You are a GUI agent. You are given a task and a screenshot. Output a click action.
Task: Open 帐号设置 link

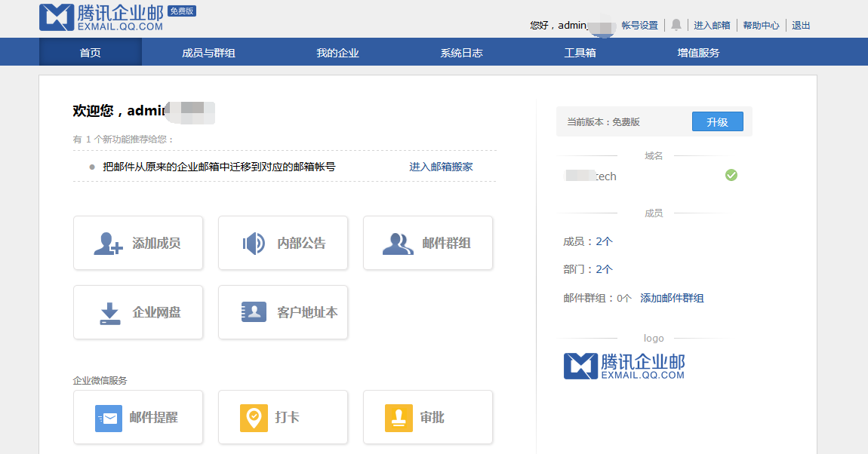click(x=639, y=26)
